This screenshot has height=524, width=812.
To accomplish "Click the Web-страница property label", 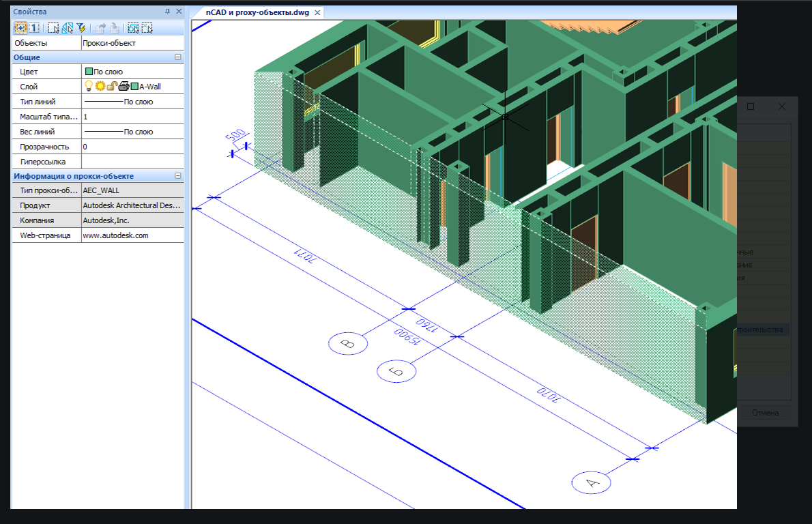I will pyautogui.click(x=45, y=235).
